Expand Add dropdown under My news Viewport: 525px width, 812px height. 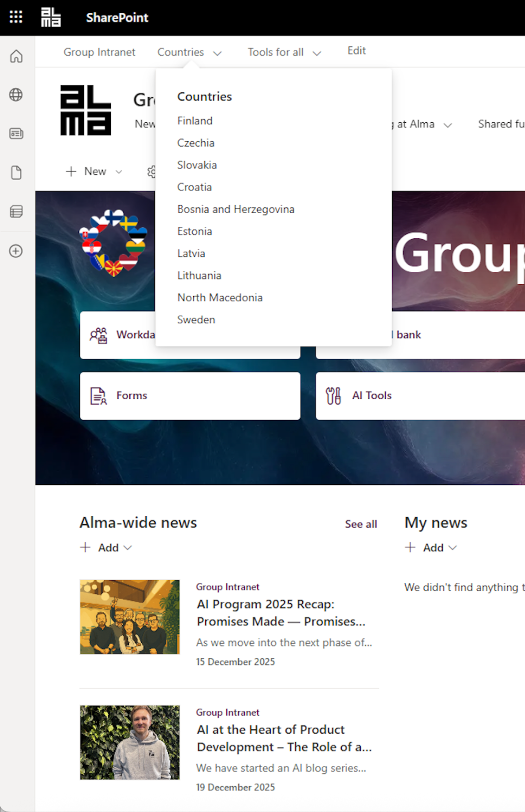[x=452, y=548]
